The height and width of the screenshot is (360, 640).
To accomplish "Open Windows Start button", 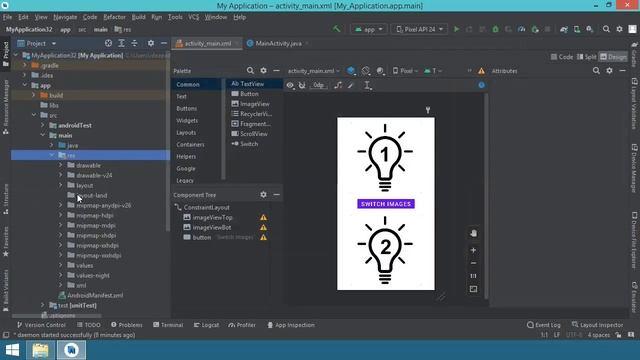I will (12, 350).
